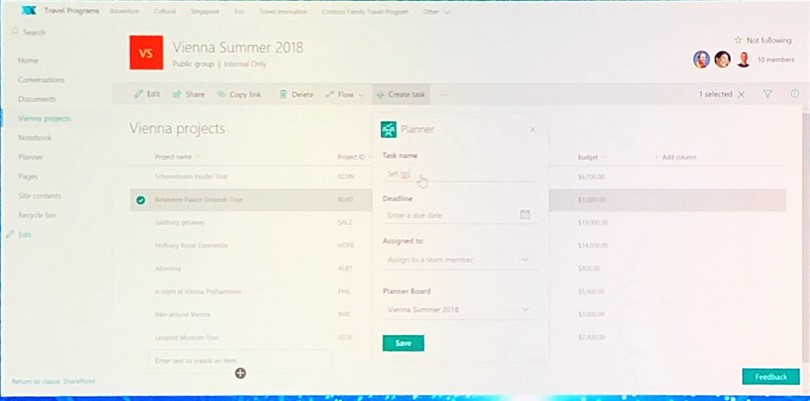Click the Copy link chain icon

[x=221, y=95]
